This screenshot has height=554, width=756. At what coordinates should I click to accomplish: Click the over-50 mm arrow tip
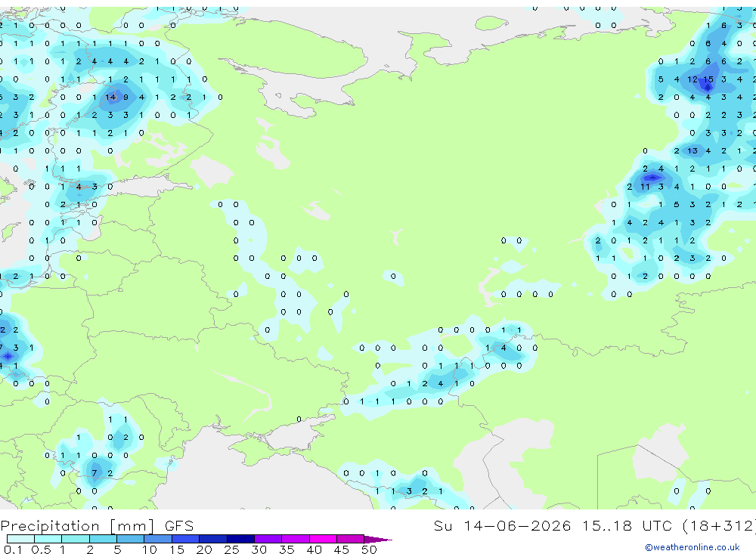coord(378,539)
